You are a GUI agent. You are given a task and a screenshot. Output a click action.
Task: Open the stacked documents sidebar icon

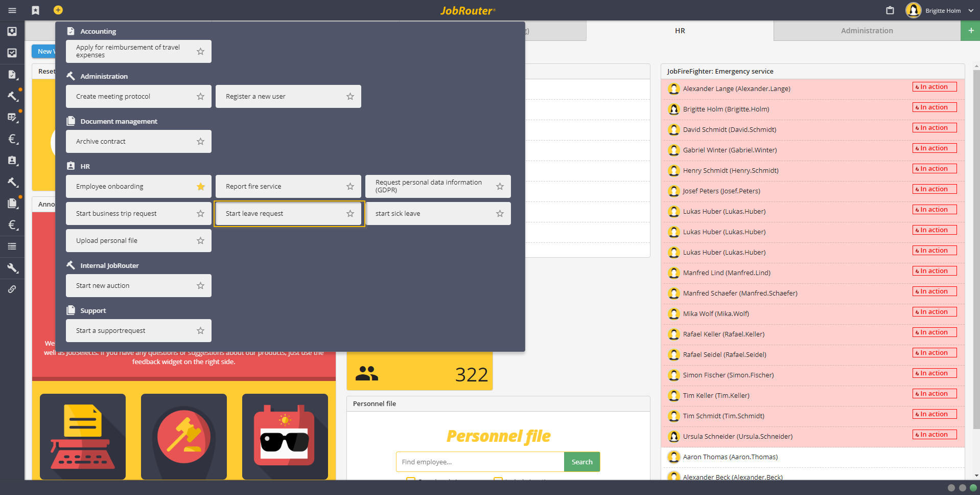[x=12, y=203]
